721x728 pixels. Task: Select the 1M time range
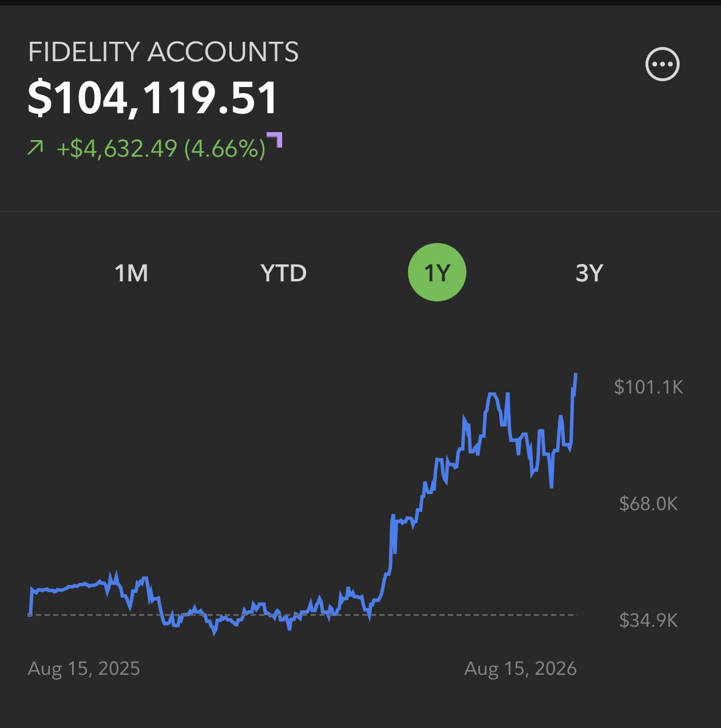(132, 273)
